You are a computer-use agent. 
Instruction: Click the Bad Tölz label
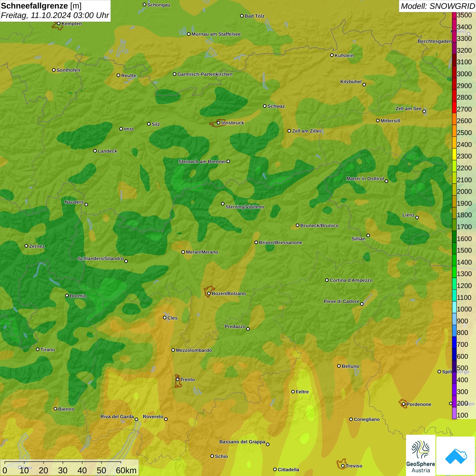(x=254, y=16)
